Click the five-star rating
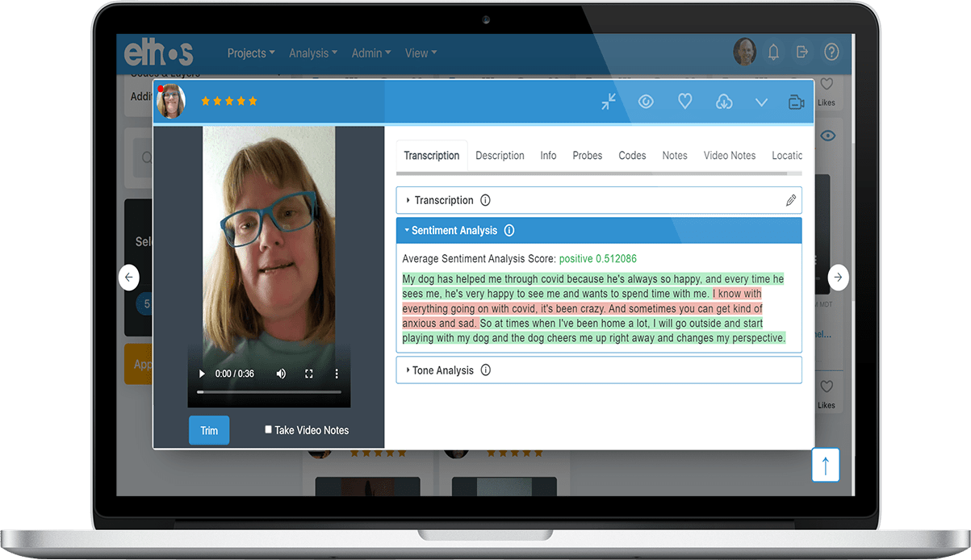This screenshot has height=560, width=971. coord(229,102)
